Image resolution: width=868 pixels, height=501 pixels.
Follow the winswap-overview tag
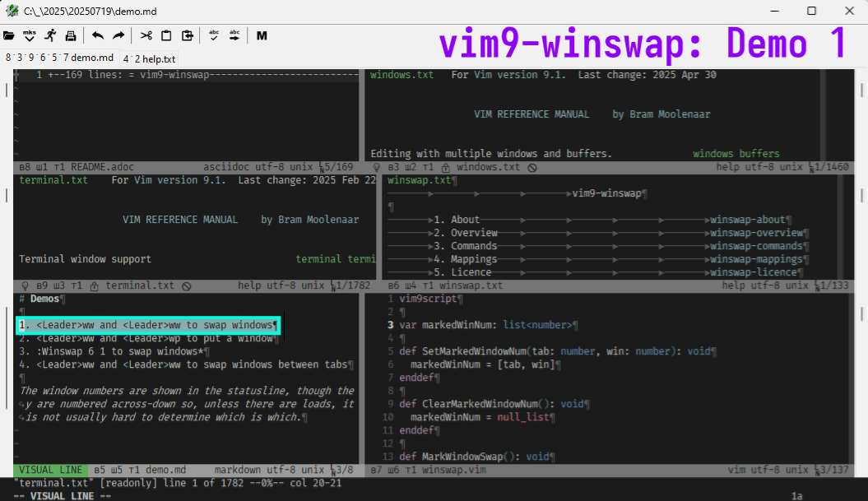[x=757, y=233]
